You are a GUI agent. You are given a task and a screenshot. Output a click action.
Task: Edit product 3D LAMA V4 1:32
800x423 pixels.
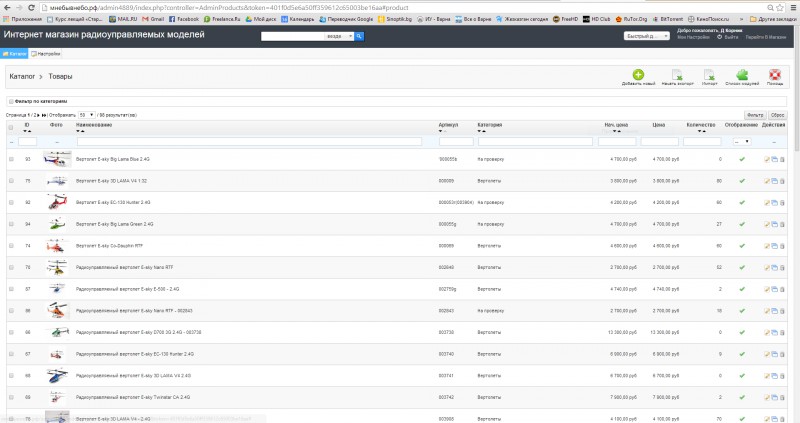(767, 181)
